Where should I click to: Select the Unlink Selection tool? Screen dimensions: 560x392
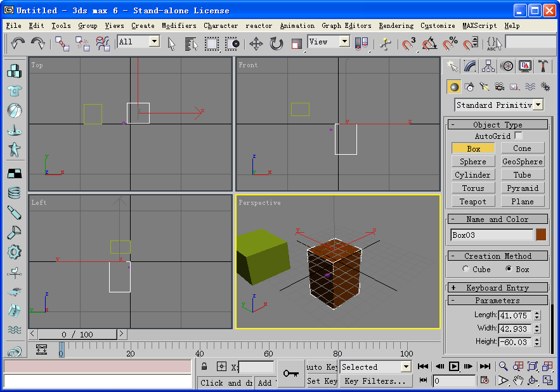[x=82, y=44]
